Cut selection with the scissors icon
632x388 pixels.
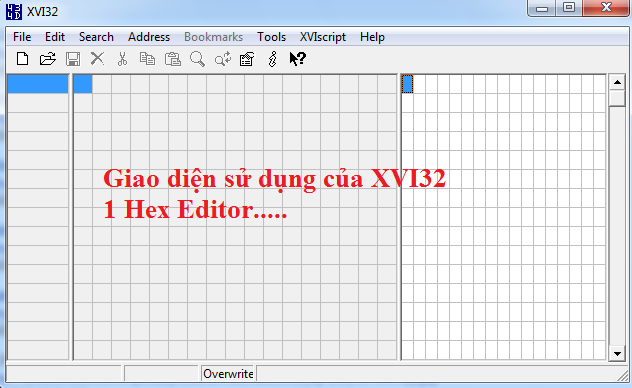tap(122, 59)
